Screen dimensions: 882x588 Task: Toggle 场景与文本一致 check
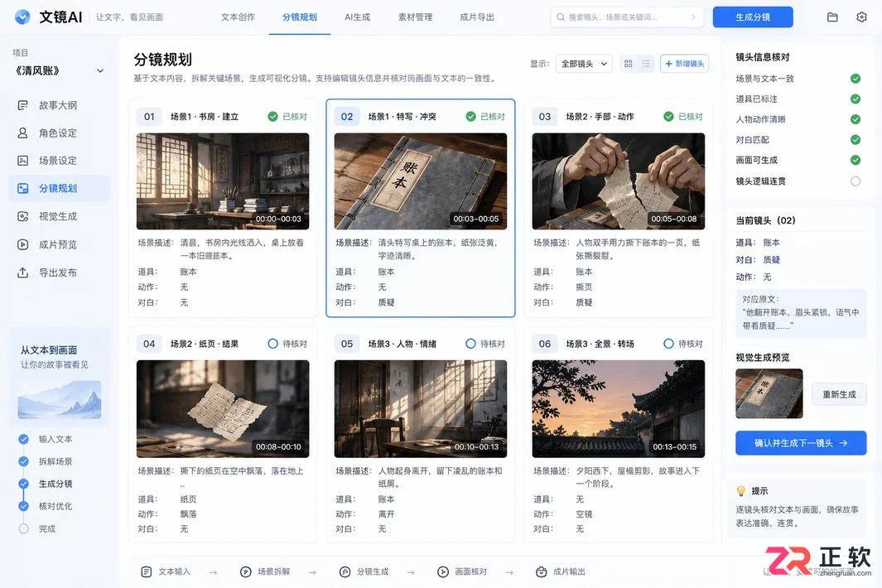855,78
